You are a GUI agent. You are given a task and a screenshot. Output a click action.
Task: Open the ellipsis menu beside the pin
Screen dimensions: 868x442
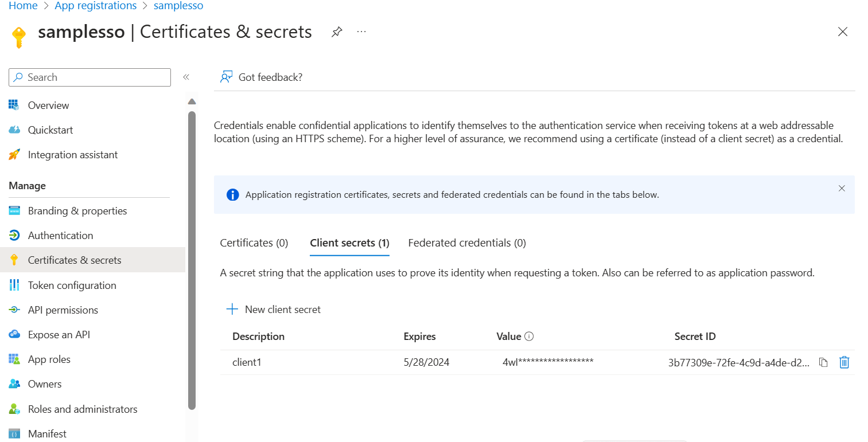point(361,32)
